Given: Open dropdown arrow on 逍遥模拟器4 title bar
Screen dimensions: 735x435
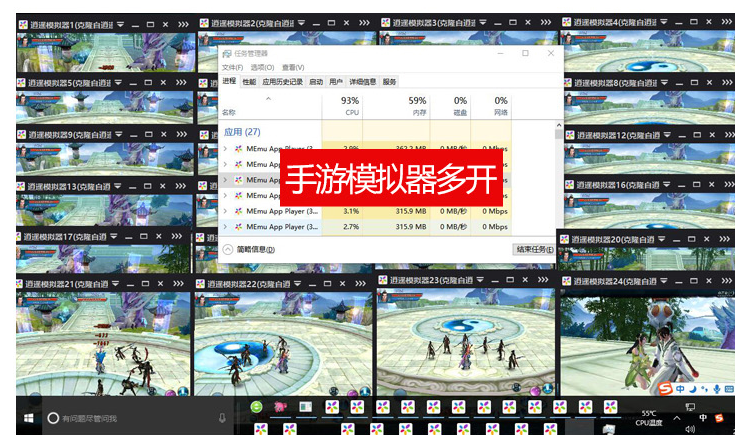Looking at the screenshot, I should coord(664,22).
